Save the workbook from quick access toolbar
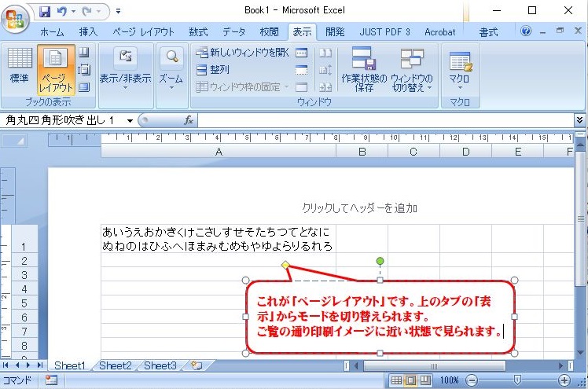588x389 pixels. pyautogui.click(x=45, y=12)
